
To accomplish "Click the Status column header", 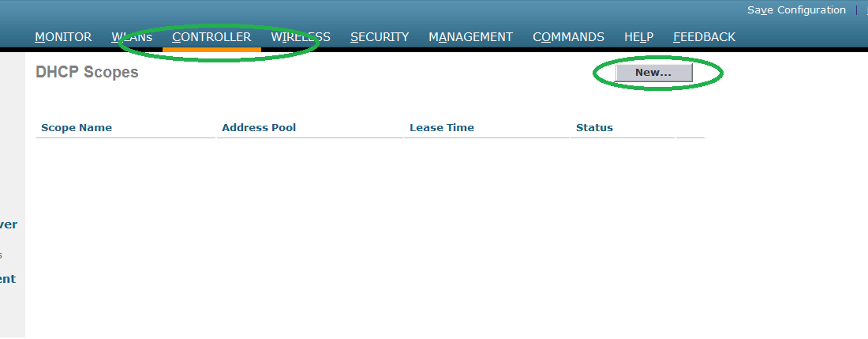I will 594,127.
